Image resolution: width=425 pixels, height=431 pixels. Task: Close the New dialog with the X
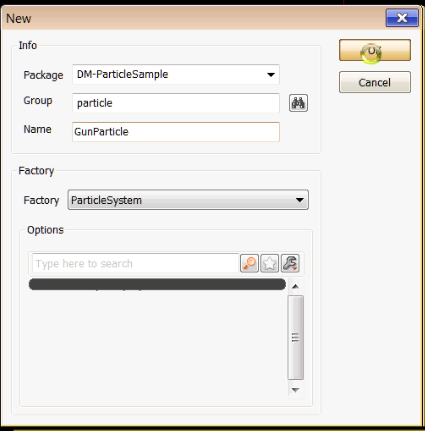coord(402,18)
